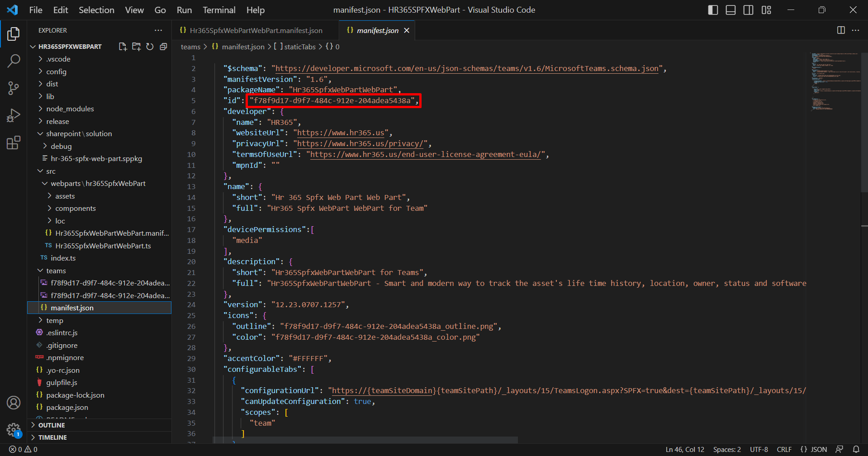Click the Ln 46, Col 12 status entry
Screen dimensions: 868x456
tap(685, 449)
